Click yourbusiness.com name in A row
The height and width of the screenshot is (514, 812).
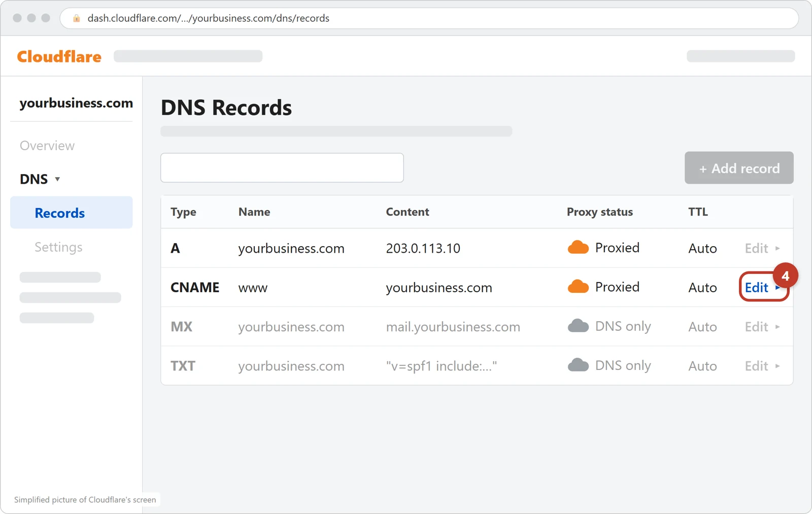[291, 248]
